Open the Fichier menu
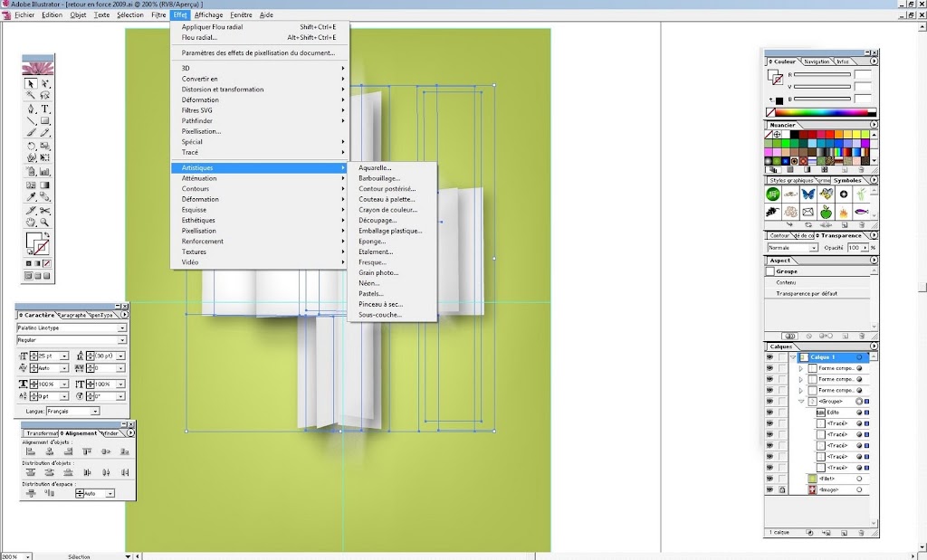927x560 pixels. (x=24, y=14)
